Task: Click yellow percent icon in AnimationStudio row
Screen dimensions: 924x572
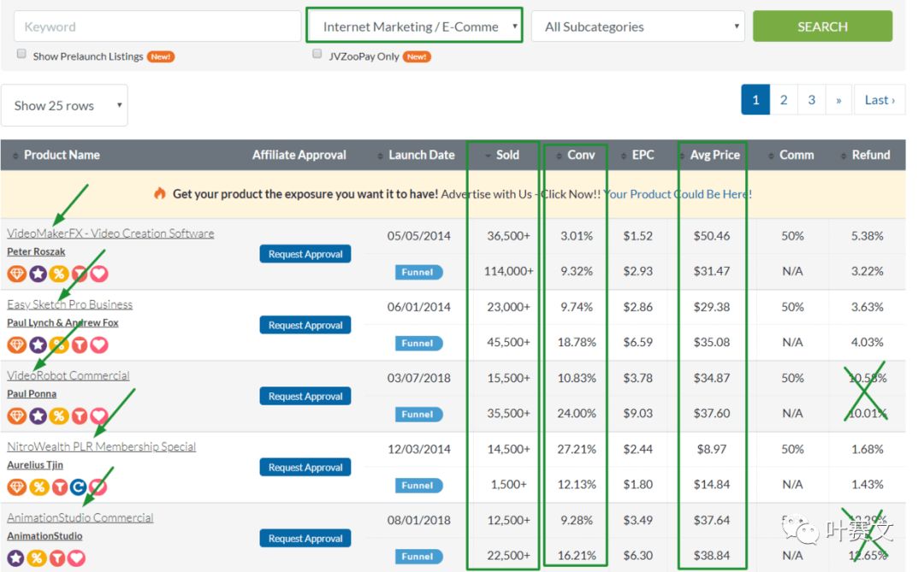Action: [x=37, y=557]
